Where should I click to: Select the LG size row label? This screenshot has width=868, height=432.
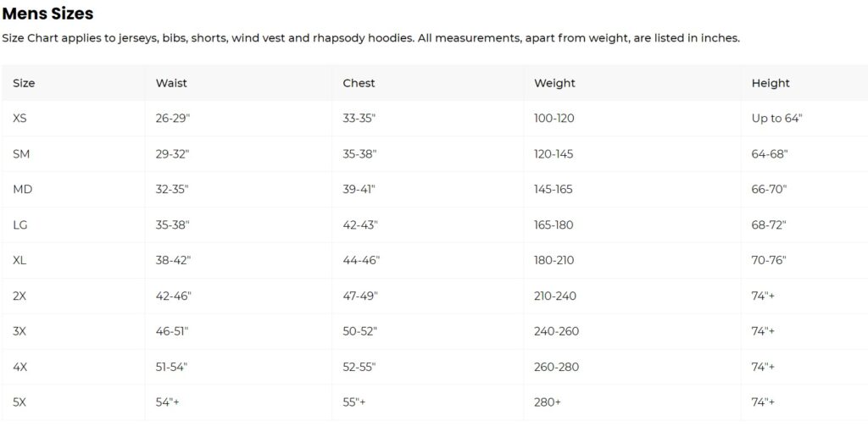pyautogui.click(x=21, y=224)
